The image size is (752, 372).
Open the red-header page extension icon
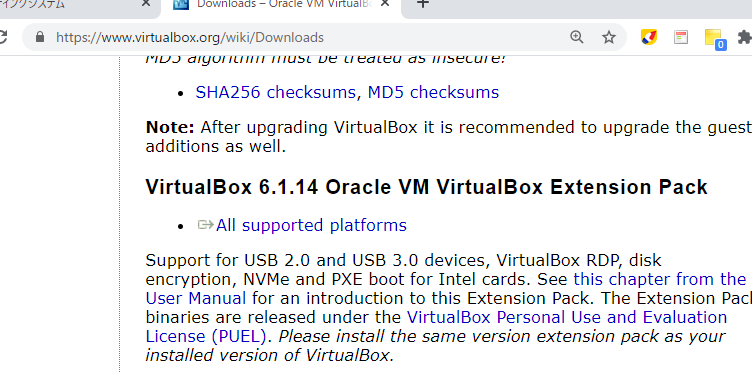681,37
